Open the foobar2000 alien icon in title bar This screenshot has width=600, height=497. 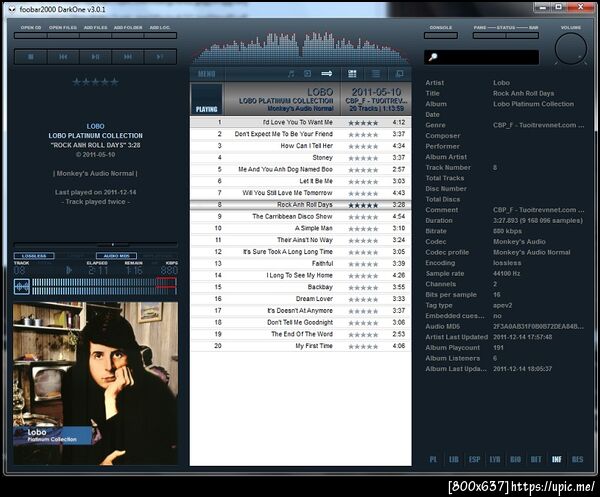coord(12,9)
